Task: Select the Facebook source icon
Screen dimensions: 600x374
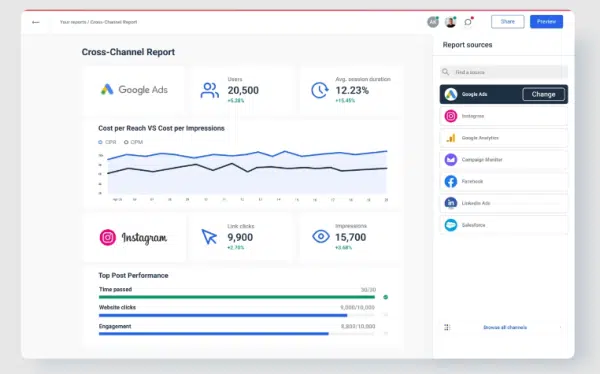Action: tap(451, 181)
